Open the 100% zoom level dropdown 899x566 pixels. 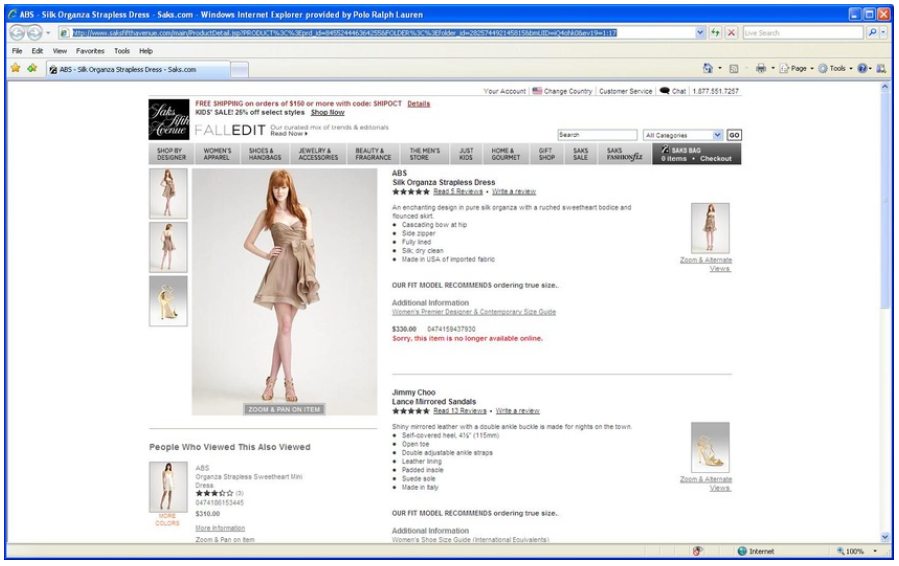(x=875, y=551)
